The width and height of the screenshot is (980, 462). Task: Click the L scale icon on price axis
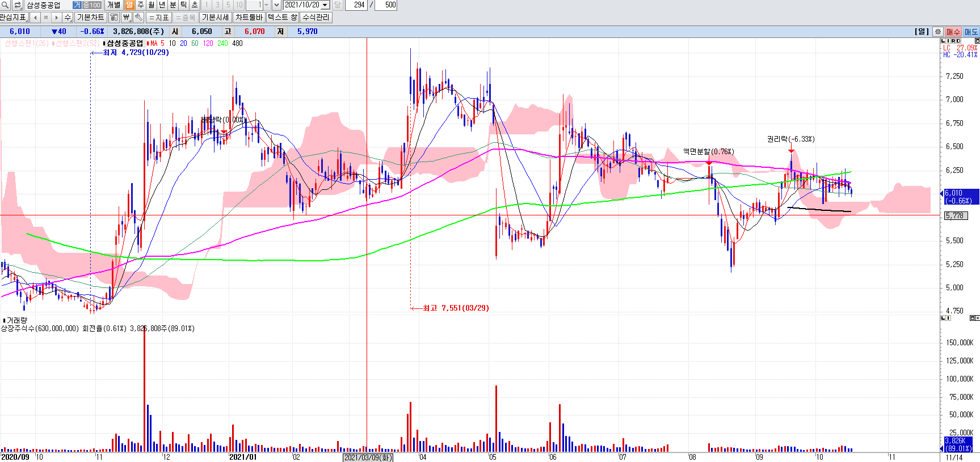943,41
